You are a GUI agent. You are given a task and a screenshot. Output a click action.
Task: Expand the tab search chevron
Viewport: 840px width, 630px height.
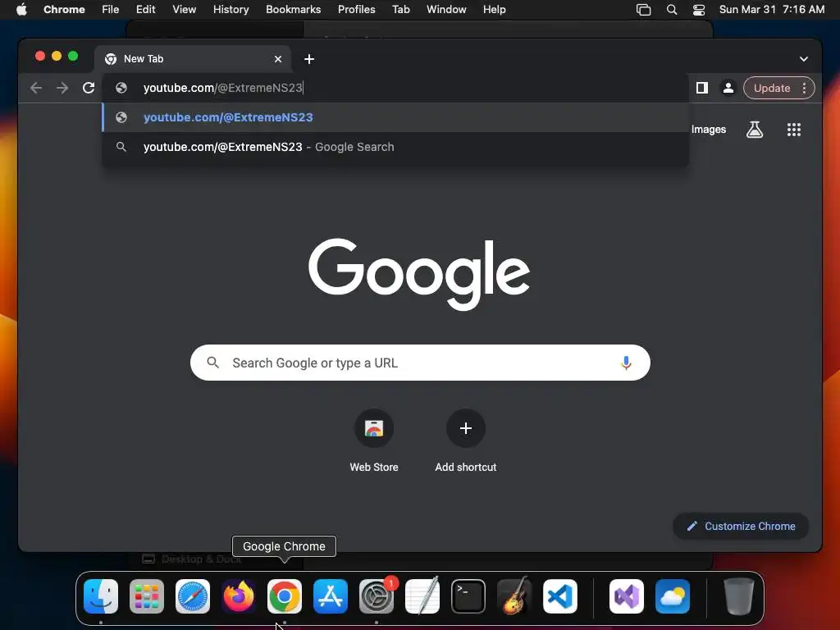(x=804, y=59)
